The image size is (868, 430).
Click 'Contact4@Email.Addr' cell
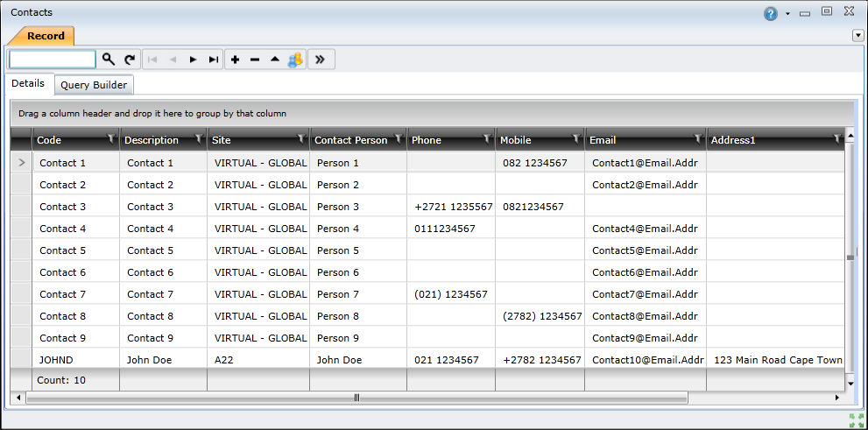[x=646, y=229]
